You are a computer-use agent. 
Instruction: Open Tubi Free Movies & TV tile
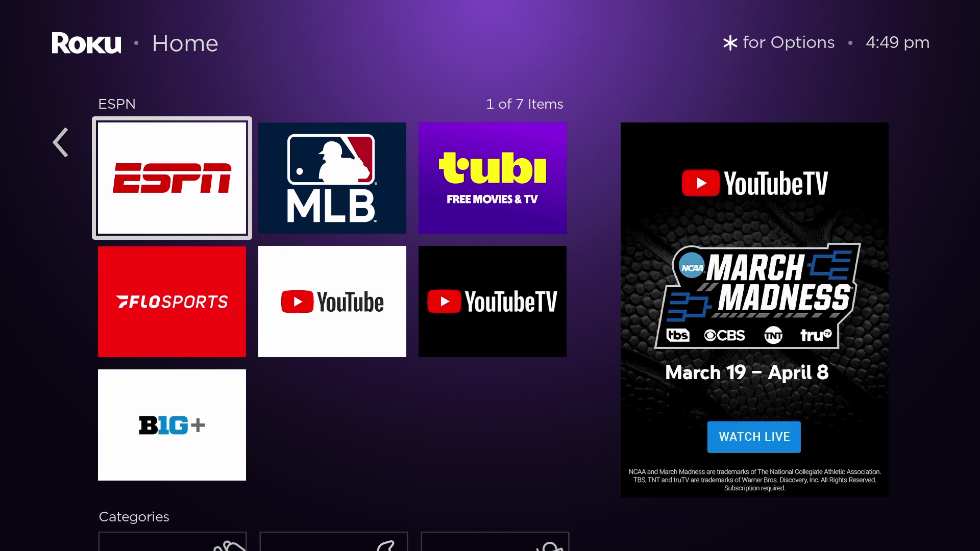pyautogui.click(x=493, y=178)
